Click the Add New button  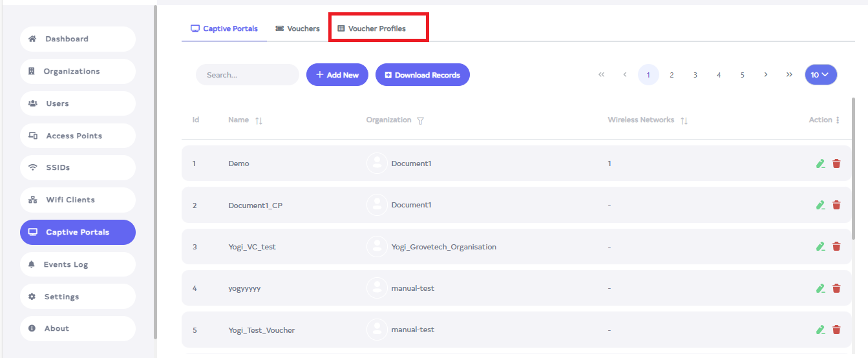[337, 75]
